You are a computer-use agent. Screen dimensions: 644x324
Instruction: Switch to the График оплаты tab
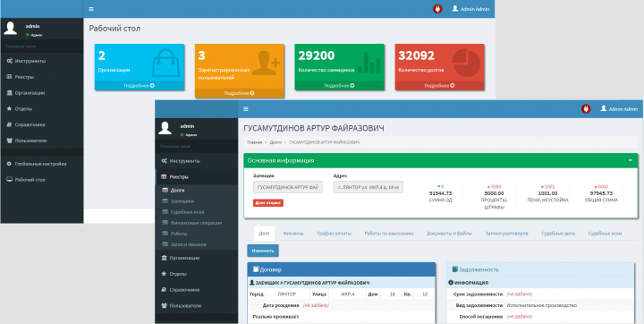click(334, 233)
